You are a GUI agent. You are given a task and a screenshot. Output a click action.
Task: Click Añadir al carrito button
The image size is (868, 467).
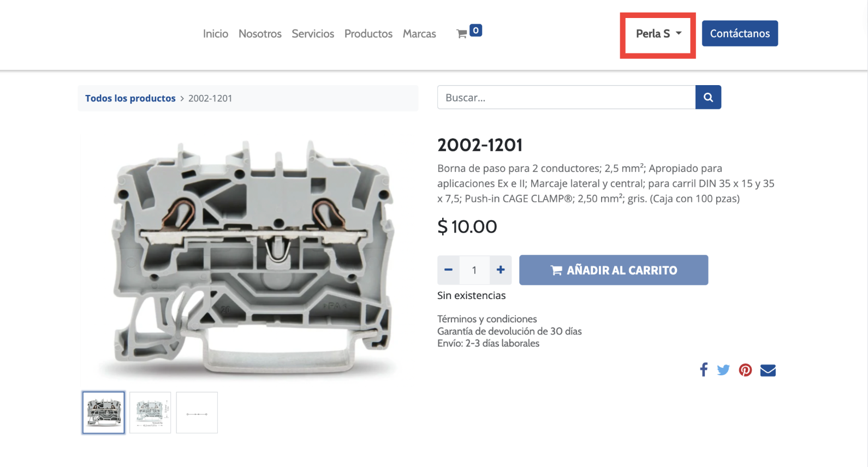coord(614,270)
